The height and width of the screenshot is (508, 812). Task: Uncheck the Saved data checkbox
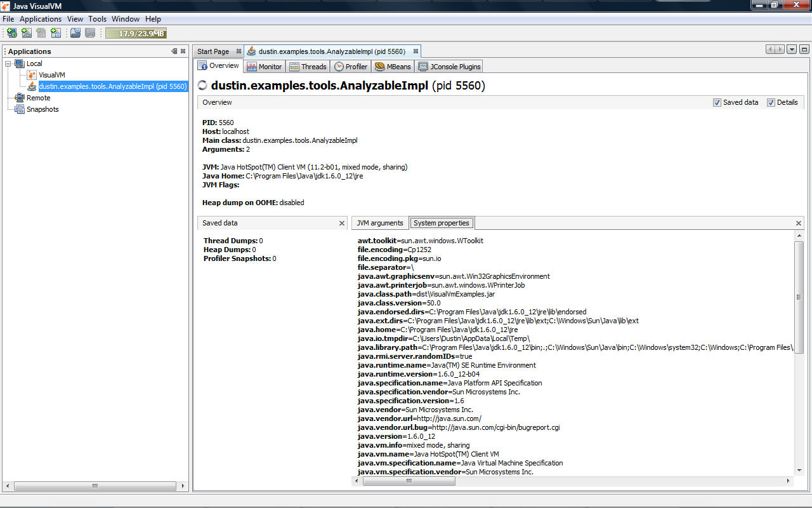[717, 102]
